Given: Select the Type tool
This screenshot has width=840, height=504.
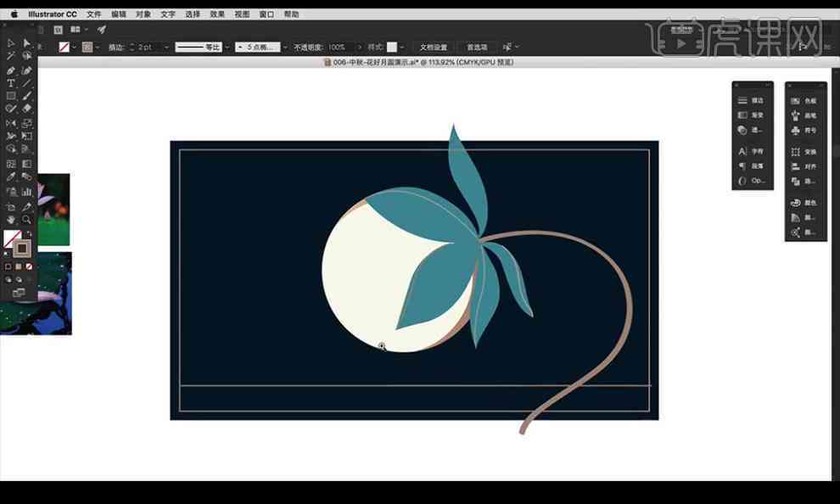Looking at the screenshot, I should 11,83.
